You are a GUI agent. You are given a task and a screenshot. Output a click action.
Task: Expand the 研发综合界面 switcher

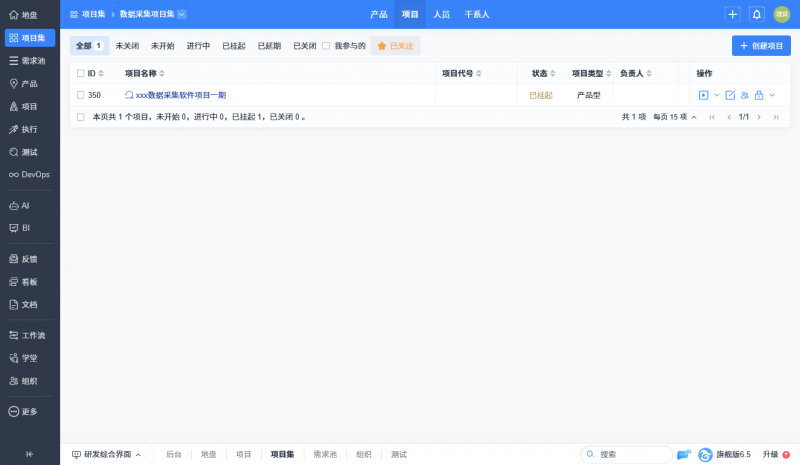coord(106,454)
